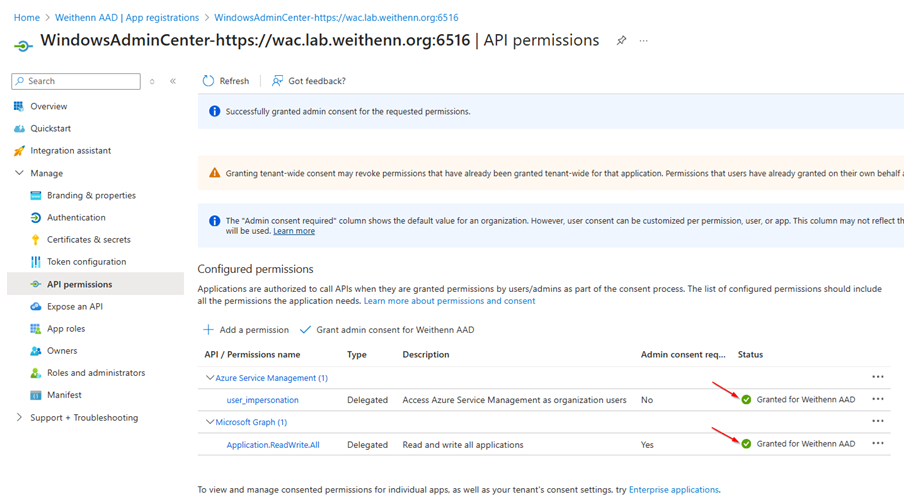Image resolution: width=904 pixels, height=503 pixels.
Task: Open Certificates & secrets page
Action: point(89,239)
